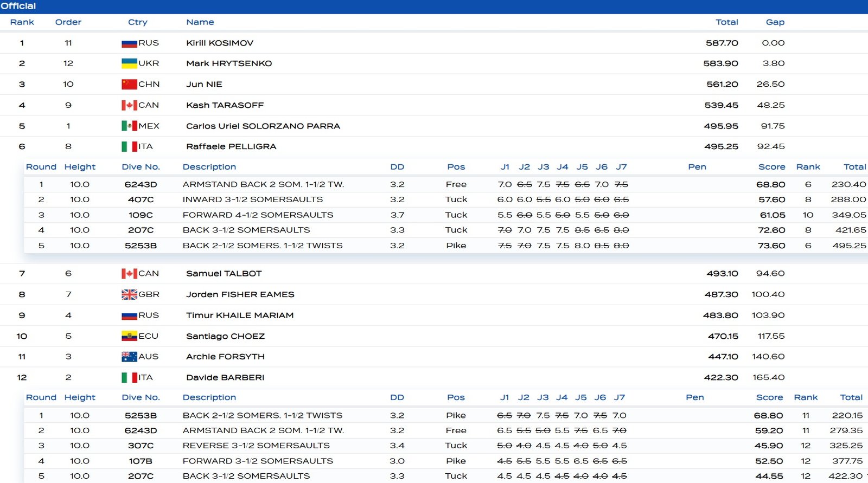Sort by the Rank column header
The height and width of the screenshot is (483, 868).
[22, 22]
